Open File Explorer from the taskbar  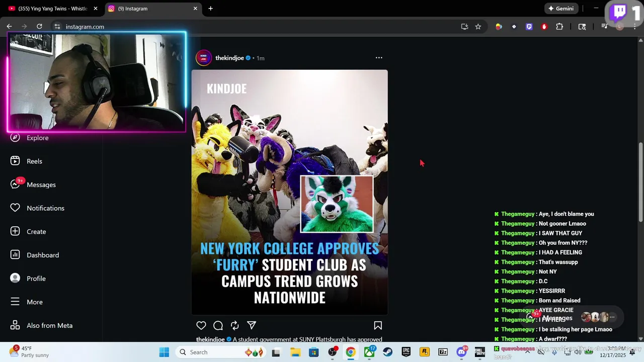pyautogui.click(x=295, y=352)
